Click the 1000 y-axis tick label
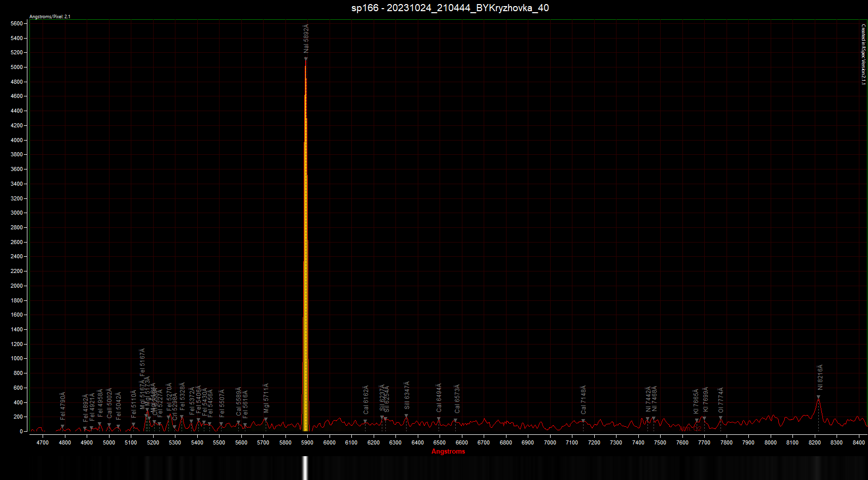 coord(17,358)
